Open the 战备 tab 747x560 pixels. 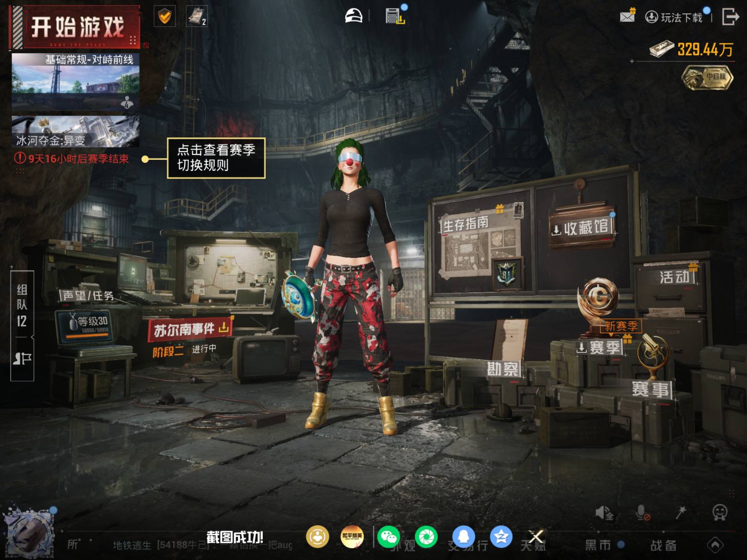[x=663, y=545]
